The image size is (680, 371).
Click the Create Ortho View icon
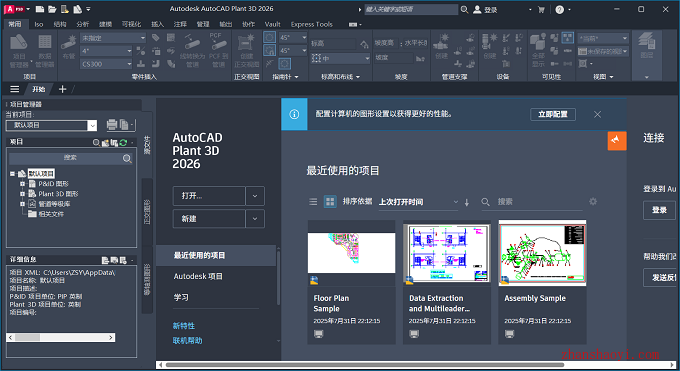point(246,51)
